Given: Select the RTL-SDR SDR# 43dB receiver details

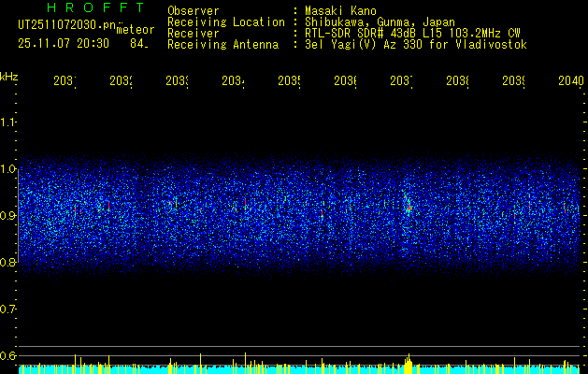Looking at the screenshot, I should click(412, 34).
